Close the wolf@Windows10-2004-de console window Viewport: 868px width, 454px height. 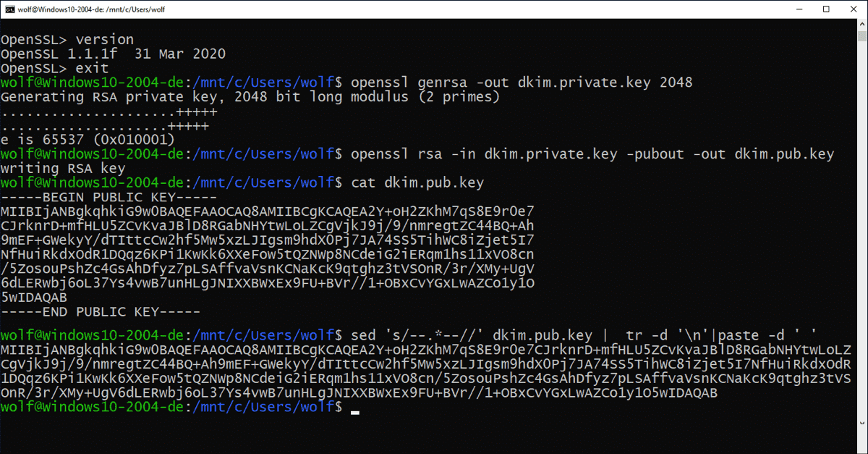tap(854, 9)
